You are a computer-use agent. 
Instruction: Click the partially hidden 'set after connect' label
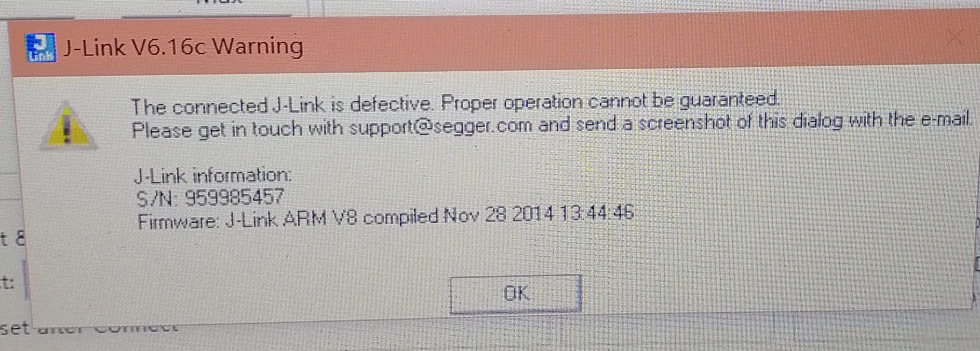tap(89, 328)
